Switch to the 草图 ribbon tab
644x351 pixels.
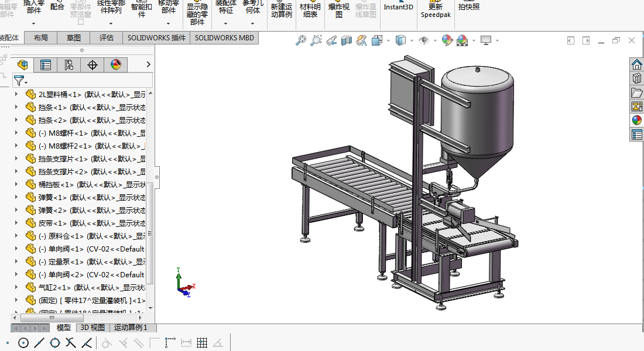(74, 38)
